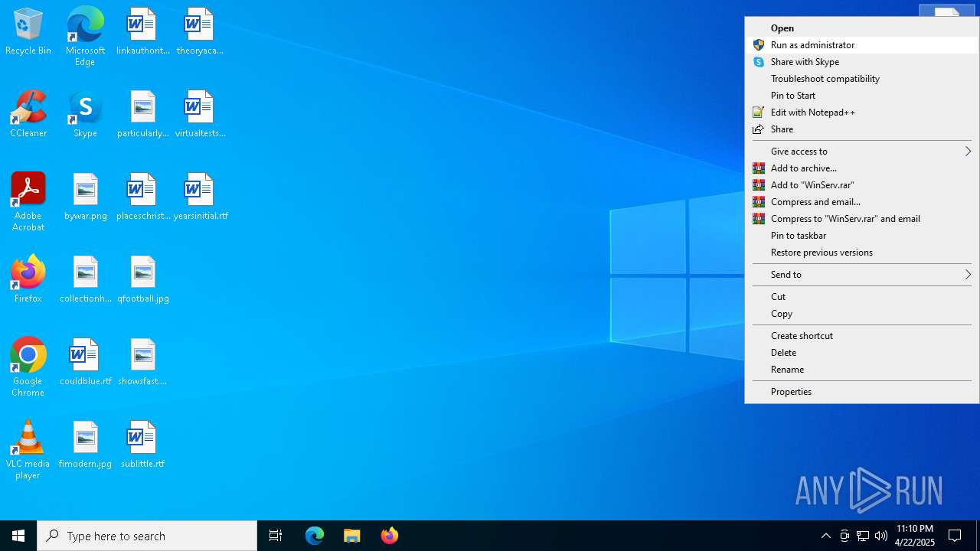This screenshot has height=551, width=980.
Task: Click the taskbar search box
Action: [147, 536]
